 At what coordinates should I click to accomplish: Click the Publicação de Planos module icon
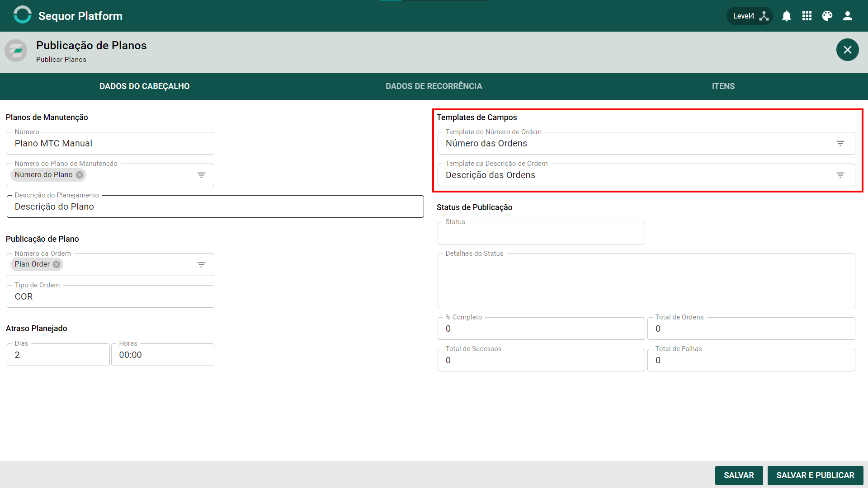point(16,50)
